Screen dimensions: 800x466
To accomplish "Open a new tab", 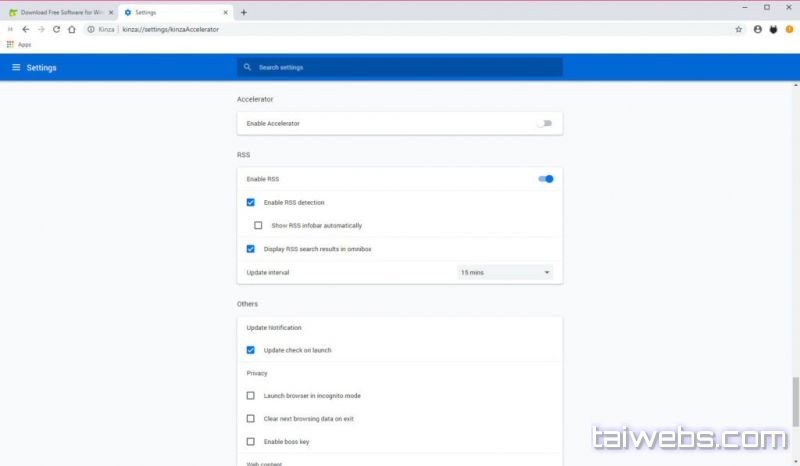I will coord(244,12).
